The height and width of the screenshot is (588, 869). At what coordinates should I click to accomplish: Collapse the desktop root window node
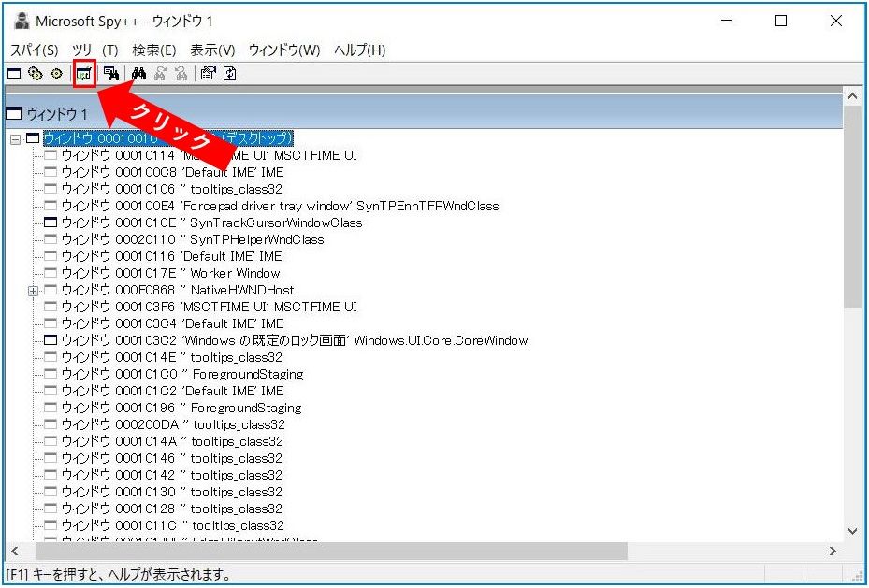16,139
